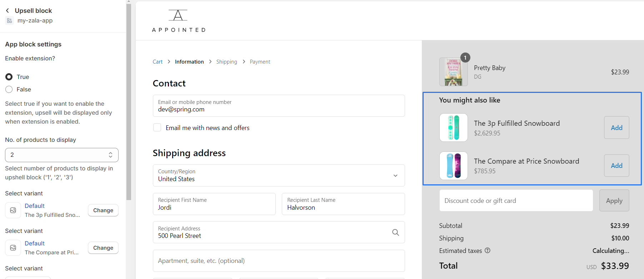Click the estimated taxes help icon
This screenshot has height=279, width=644.
[x=488, y=250]
